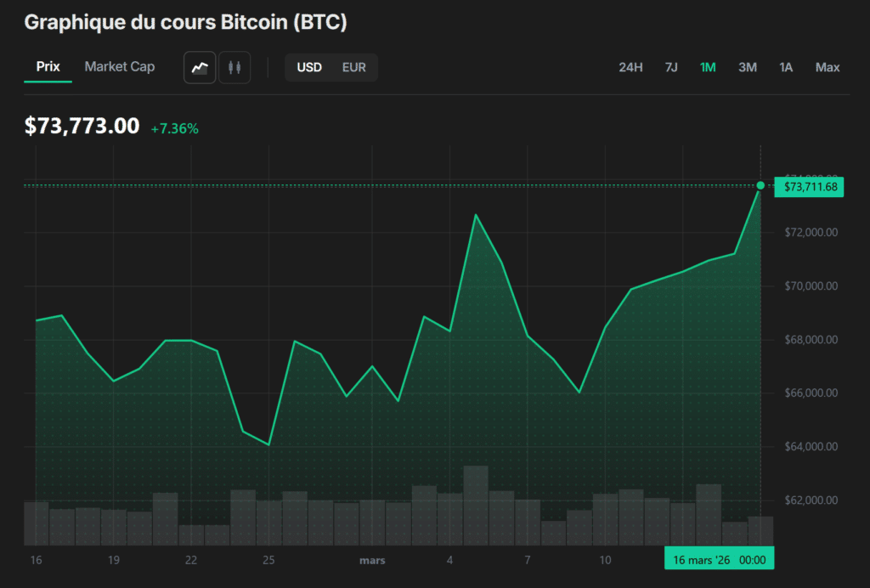
Task: Click the '19' x-axis date label
Action: pyautogui.click(x=114, y=560)
